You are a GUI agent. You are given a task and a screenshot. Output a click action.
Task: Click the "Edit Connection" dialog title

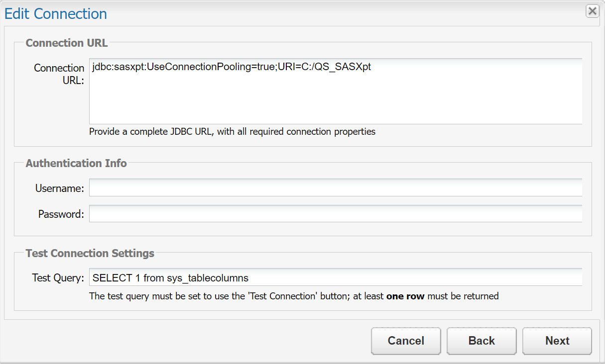pos(56,13)
